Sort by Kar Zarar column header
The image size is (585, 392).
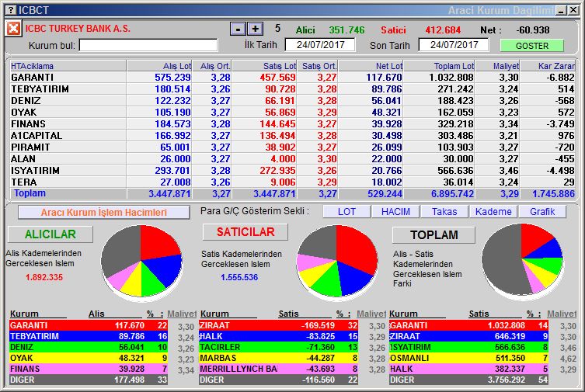click(x=548, y=66)
